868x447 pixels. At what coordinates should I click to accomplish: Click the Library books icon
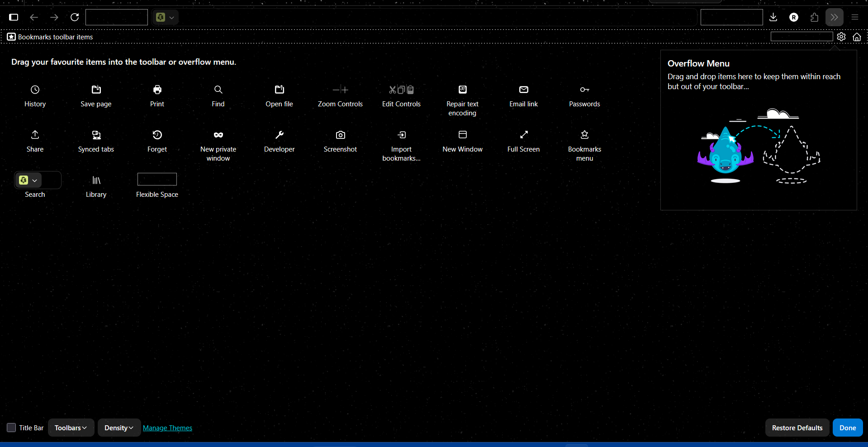point(96,180)
